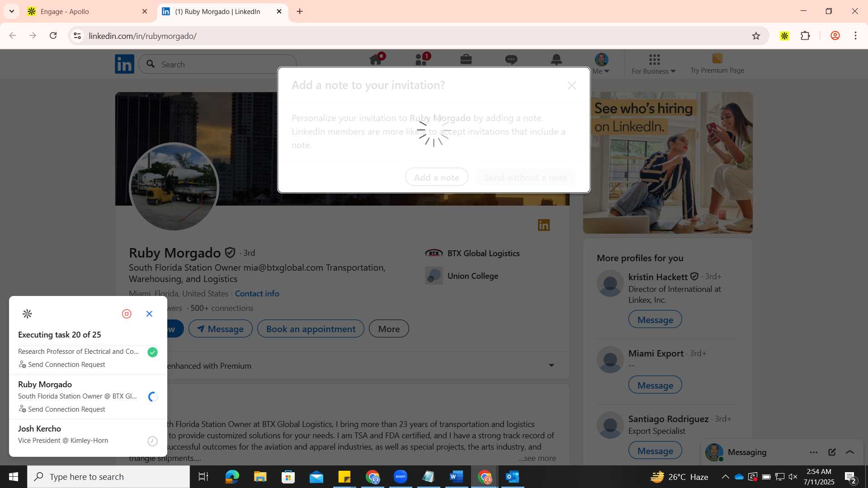Open Word from taskbar
The width and height of the screenshot is (868, 488).
457,477
